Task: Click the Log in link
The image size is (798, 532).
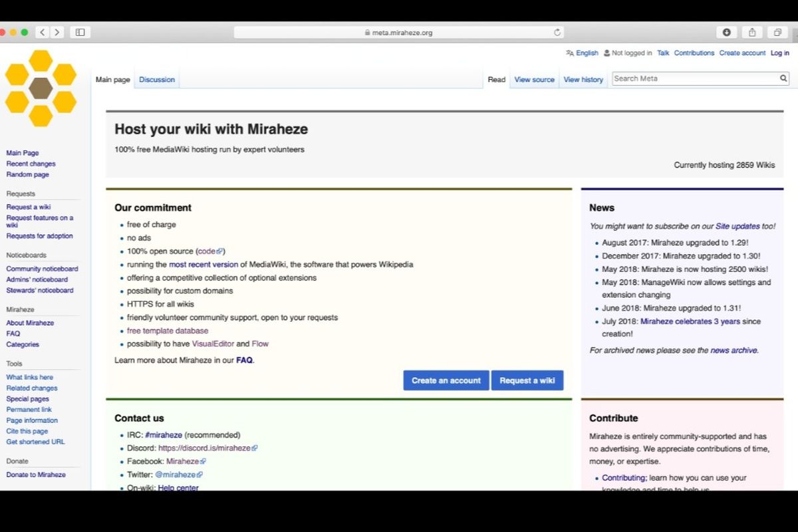Action: (x=779, y=53)
